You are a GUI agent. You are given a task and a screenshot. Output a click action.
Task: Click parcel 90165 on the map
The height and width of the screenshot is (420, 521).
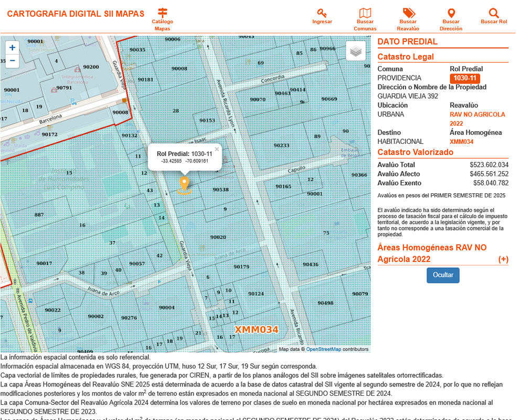point(283,186)
